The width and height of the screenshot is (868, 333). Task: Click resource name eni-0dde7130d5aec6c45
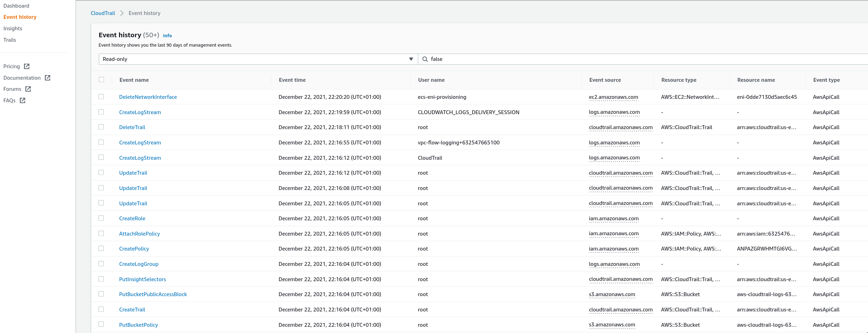767,97
